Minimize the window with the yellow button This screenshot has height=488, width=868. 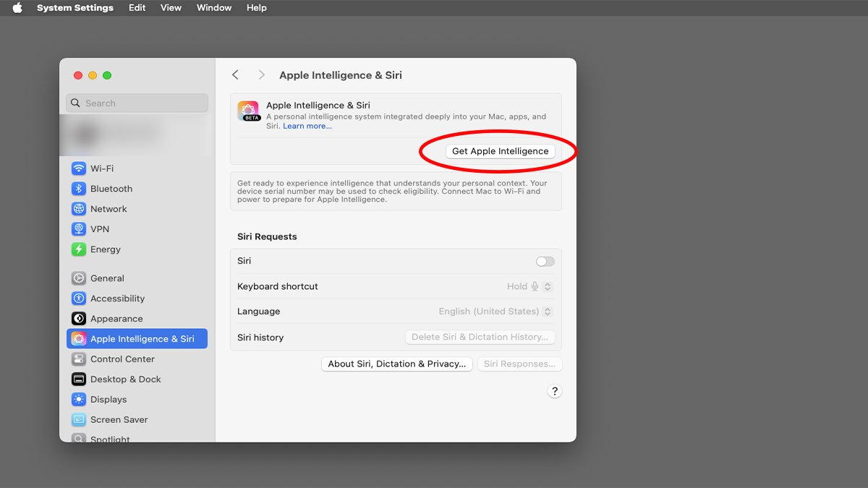(93, 75)
